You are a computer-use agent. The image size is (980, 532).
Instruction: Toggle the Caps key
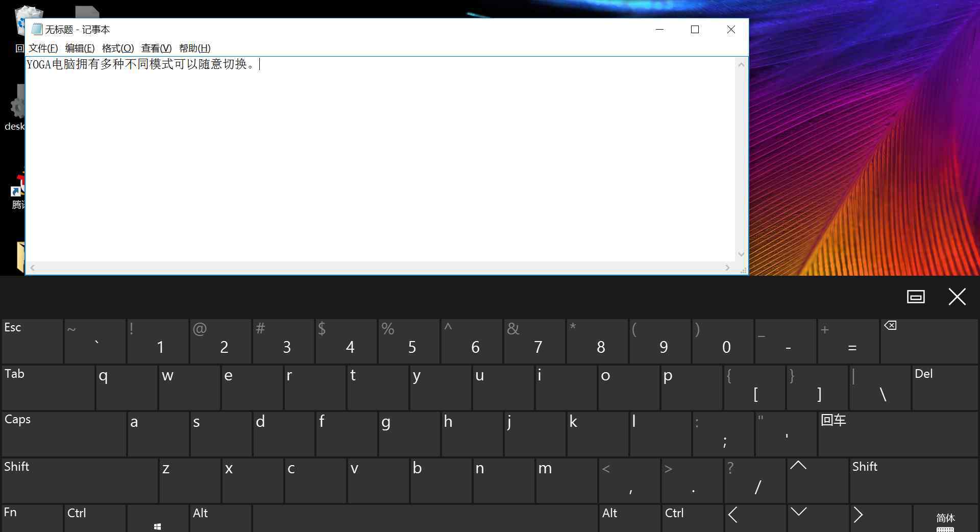[64, 434]
